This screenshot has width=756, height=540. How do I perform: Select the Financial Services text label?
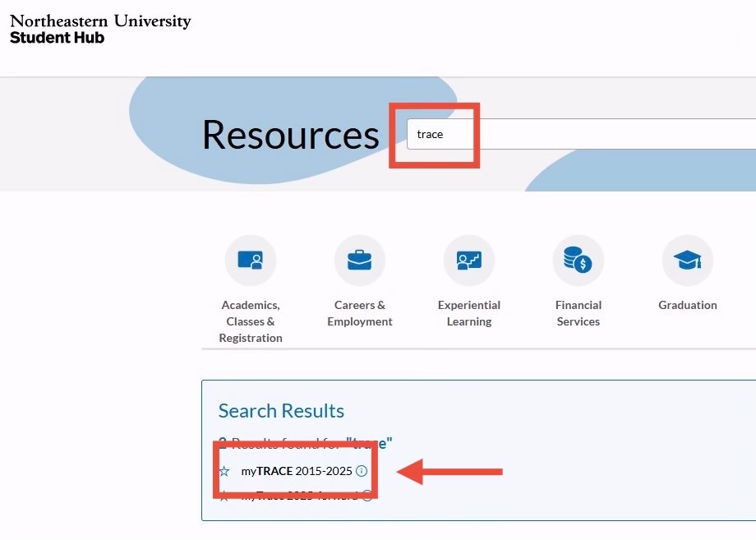[578, 313]
